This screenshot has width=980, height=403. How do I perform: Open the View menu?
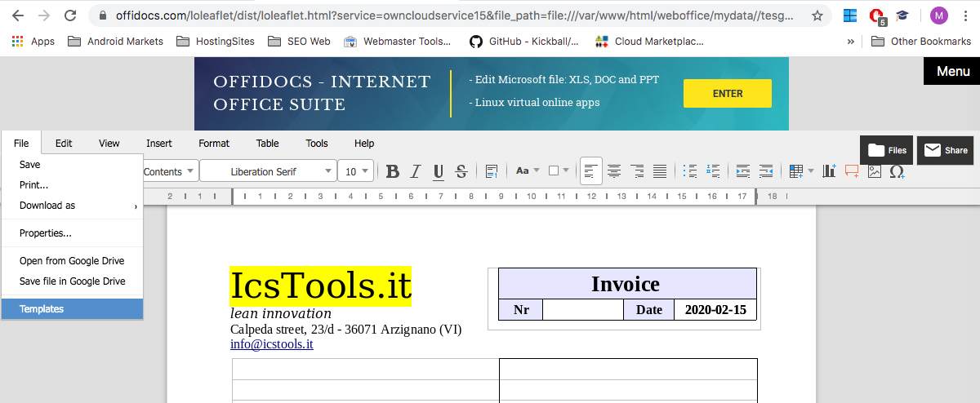click(109, 143)
